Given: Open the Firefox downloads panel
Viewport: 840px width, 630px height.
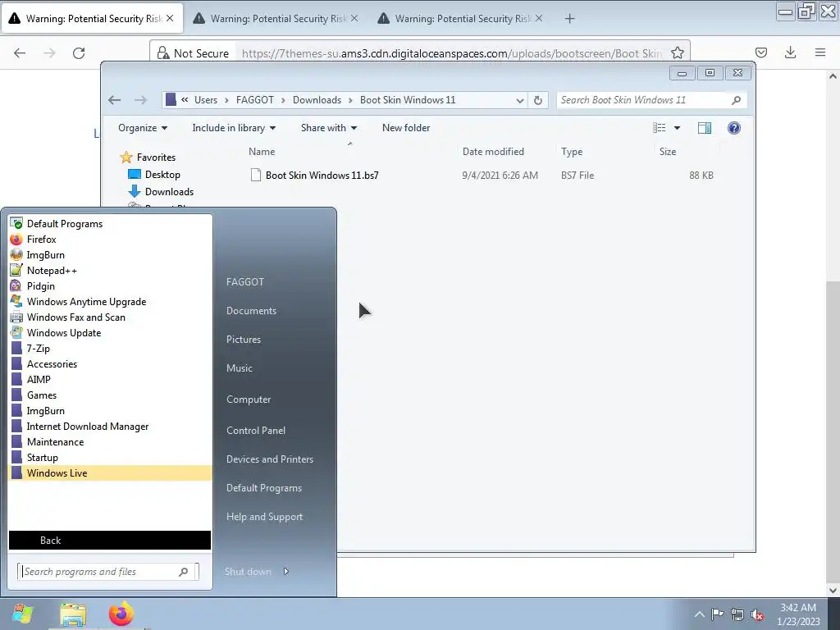Looking at the screenshot, I should pos(790,52).
